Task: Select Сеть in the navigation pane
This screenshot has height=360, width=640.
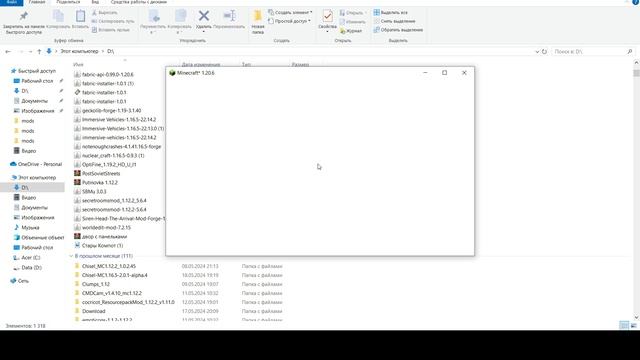Action: [23, 281]
